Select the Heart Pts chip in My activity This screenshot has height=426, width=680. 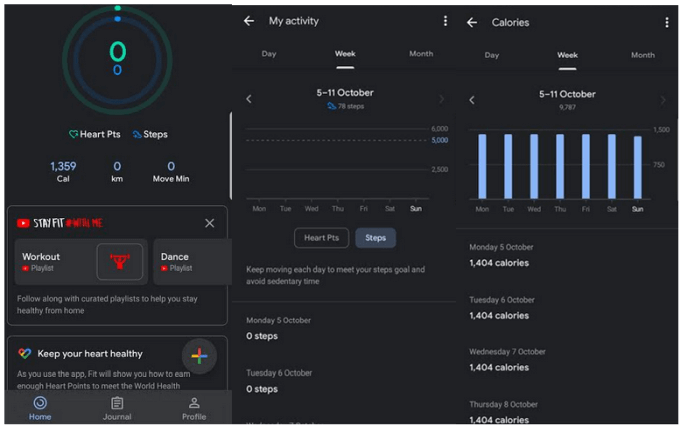point(321,238)
